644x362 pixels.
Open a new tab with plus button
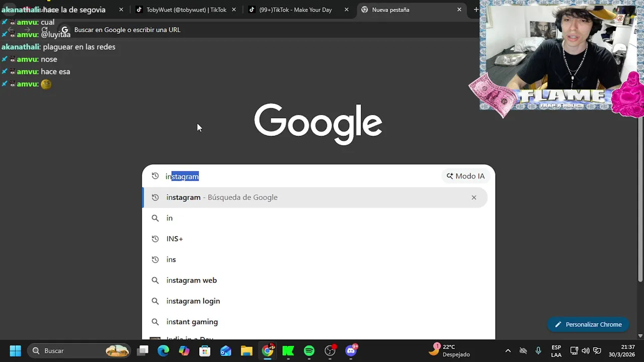coord(476,10)
